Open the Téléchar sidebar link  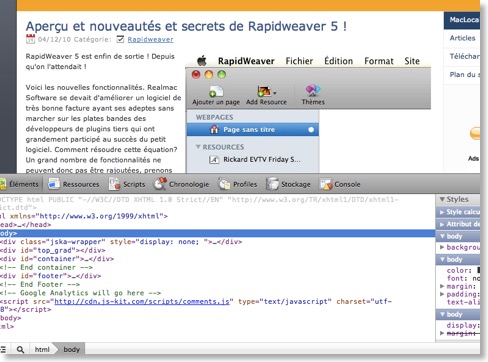[x=465, y=56]
